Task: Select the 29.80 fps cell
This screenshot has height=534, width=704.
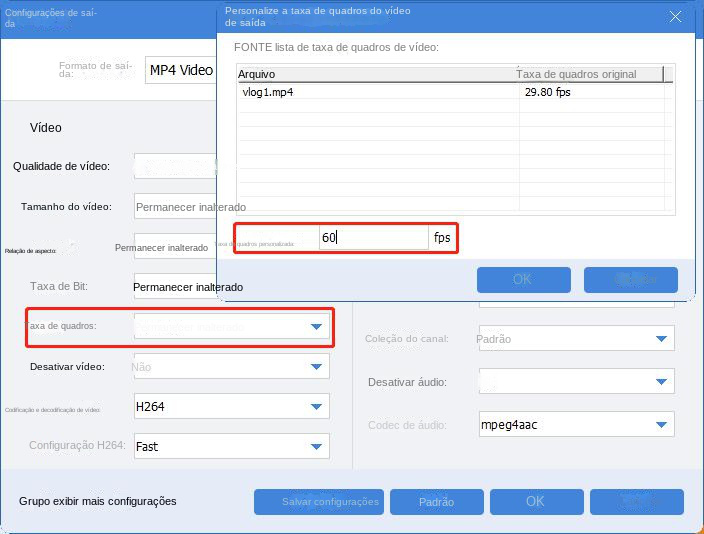Action: click(547, 92)
